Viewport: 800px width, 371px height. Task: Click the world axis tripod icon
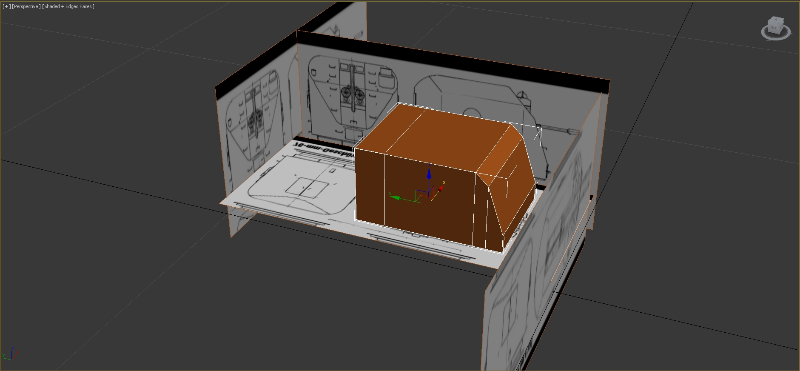[x=10, y=354]
